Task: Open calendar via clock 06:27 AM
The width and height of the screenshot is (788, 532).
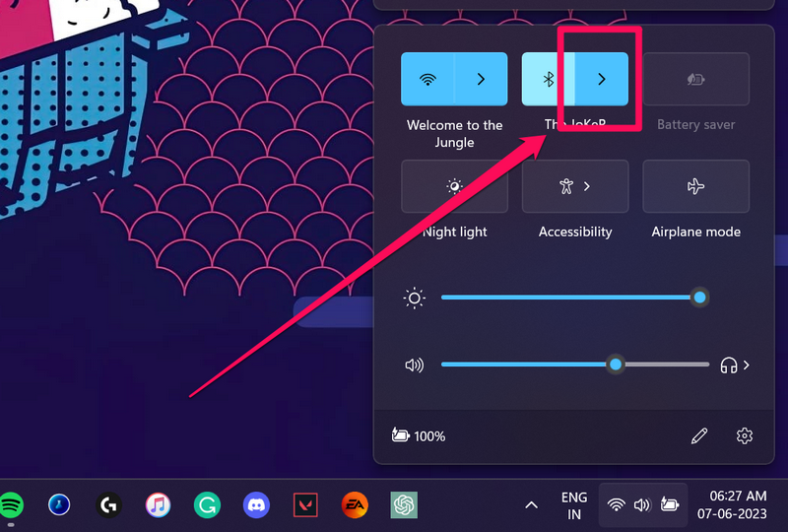Action: tap(732, 504)
